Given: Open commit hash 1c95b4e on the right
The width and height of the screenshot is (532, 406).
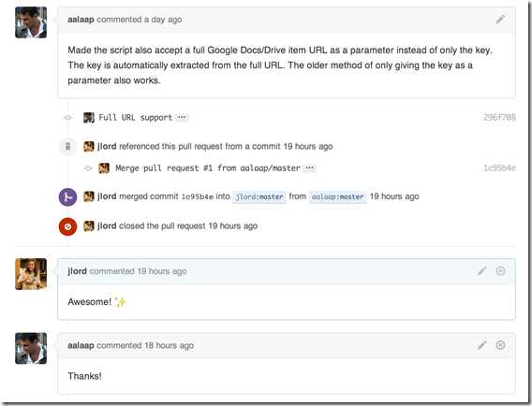Looking at the screenshot, I should [499, 167].
